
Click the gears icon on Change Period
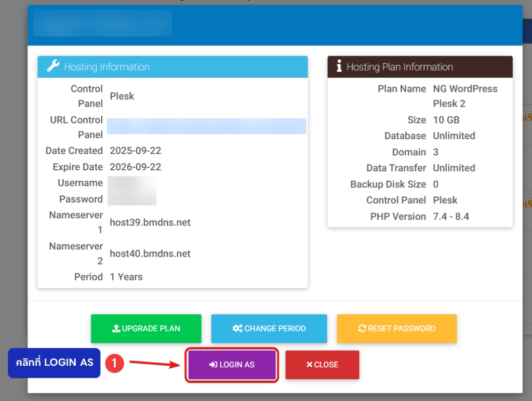pyautogui.click(x=237, y=328)
